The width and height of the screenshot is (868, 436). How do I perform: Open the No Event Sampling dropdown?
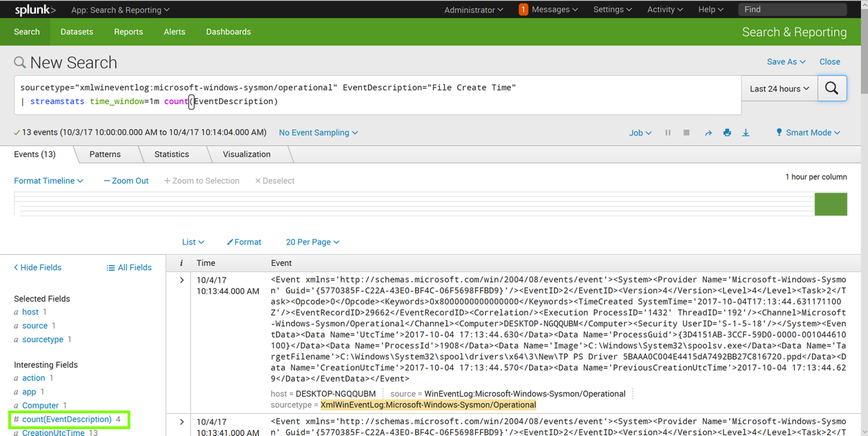click(318, 133)
